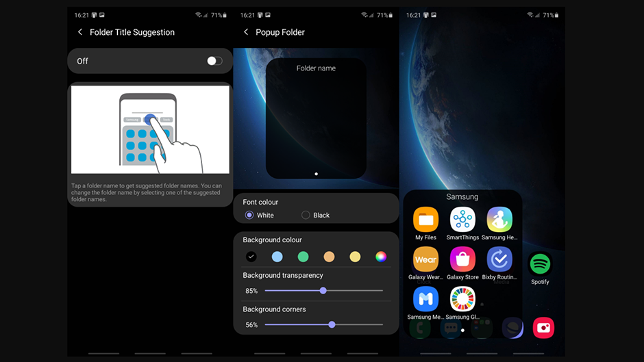Open the rainbow custom colour picker
Image resolution: width=644 pixels, height=362 pixels.
[381, 257]
